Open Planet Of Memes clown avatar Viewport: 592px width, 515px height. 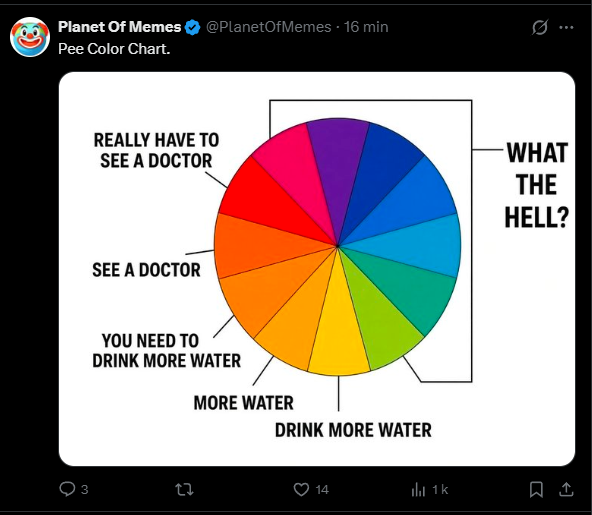(30, 37)
